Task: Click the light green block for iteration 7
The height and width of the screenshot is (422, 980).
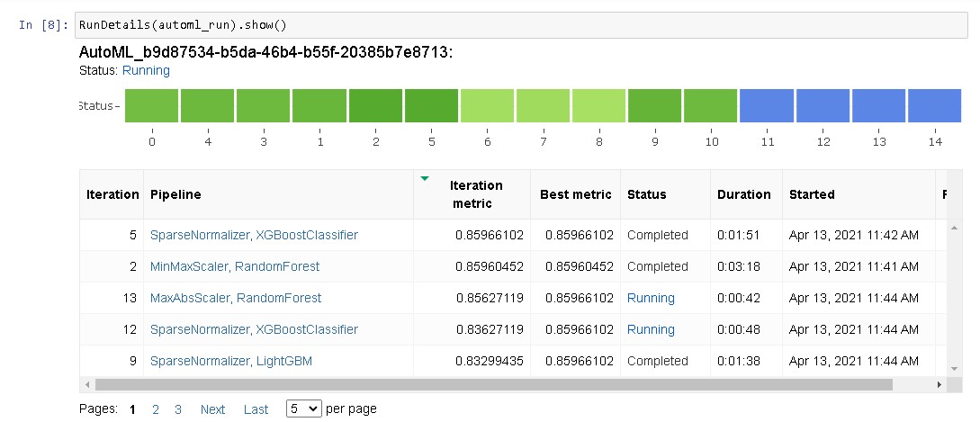Action: (544, 105)
